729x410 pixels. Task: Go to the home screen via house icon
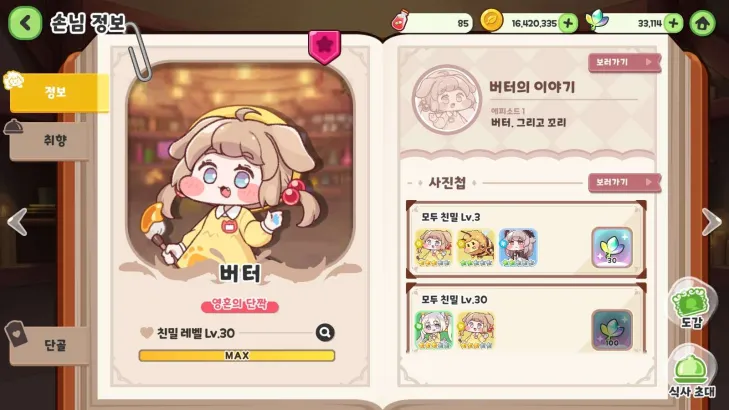pyautogui.click(x=702, y=23)
